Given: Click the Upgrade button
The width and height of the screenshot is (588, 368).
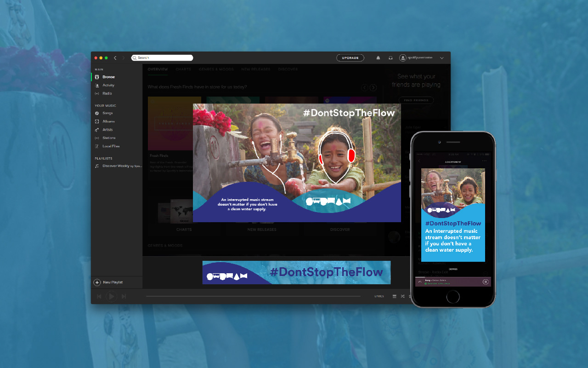Looking at the screenshot, I should click(350, 58).
